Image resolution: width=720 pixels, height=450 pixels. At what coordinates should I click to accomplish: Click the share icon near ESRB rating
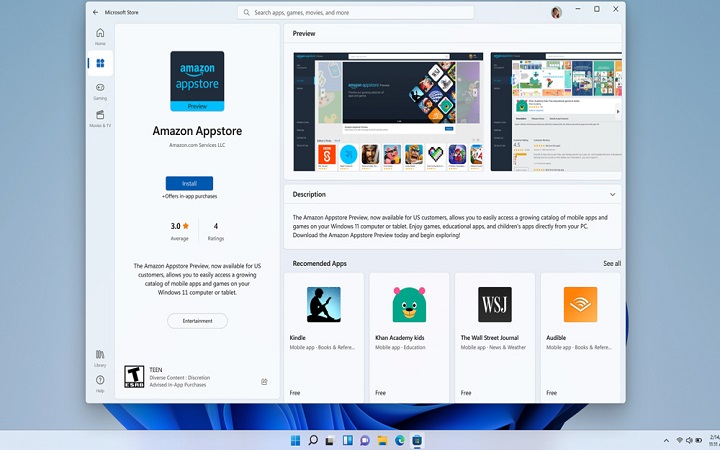264,382
